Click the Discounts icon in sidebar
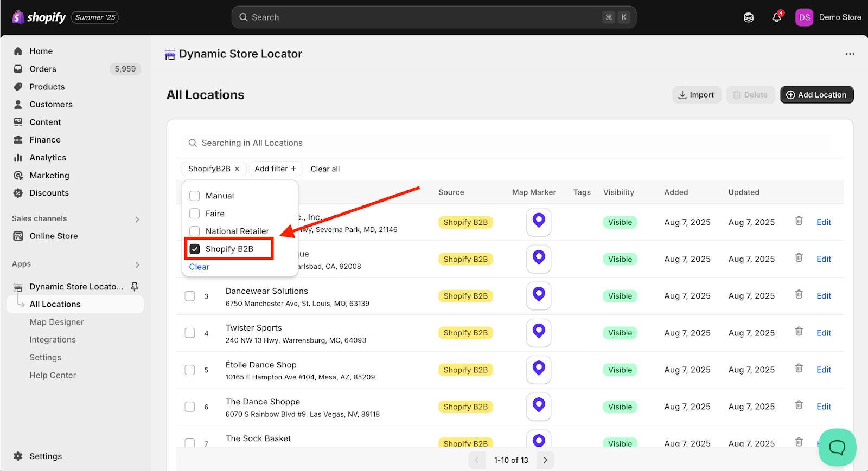 pyautogui.click(x=18, y=193)
